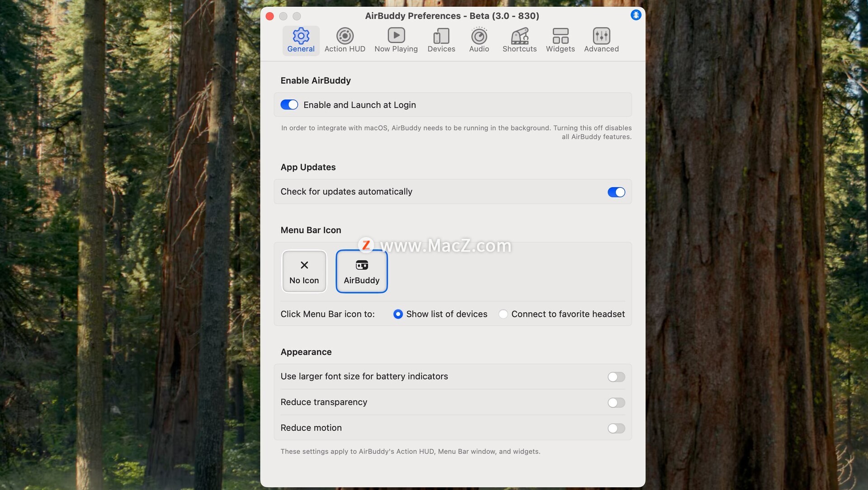Viewport: 868px width, 490px height.
Task: Select the Audio tab
Action: tap(479, 41)
